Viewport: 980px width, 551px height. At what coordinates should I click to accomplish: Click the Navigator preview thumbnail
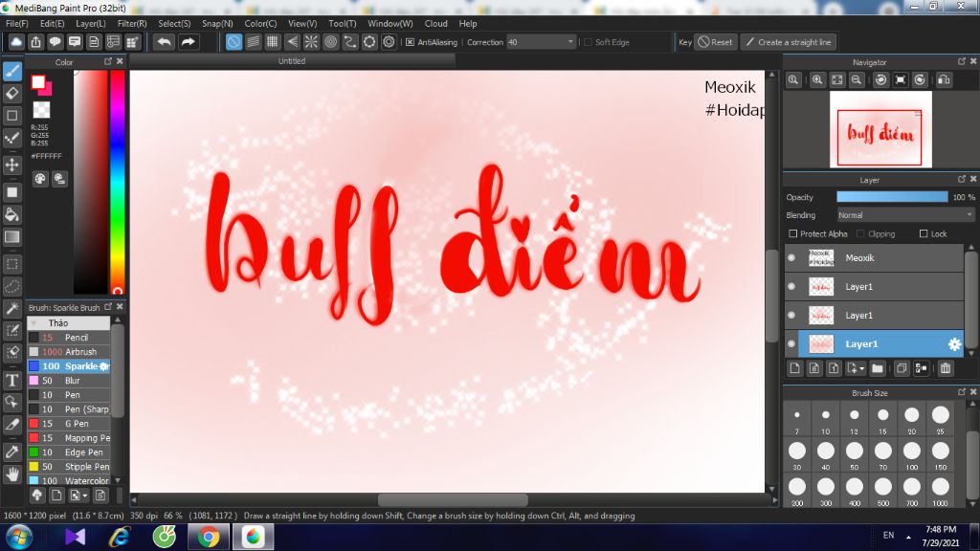(880, 129)
